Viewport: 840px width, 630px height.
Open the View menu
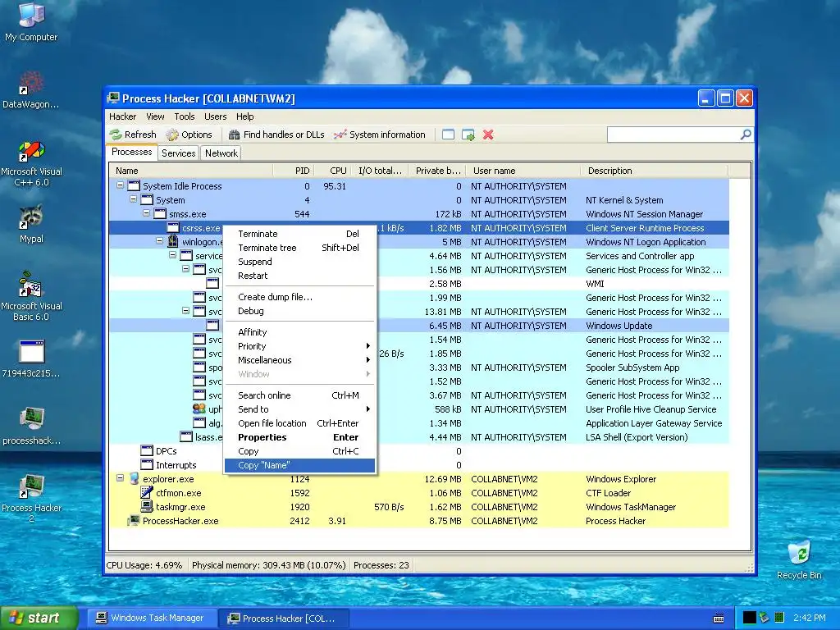coord(155,116)
